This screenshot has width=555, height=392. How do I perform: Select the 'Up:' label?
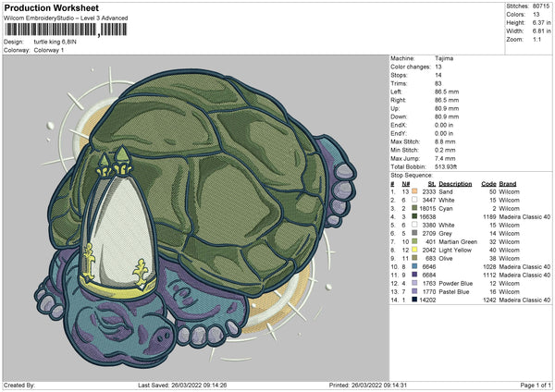click(395, 108)
